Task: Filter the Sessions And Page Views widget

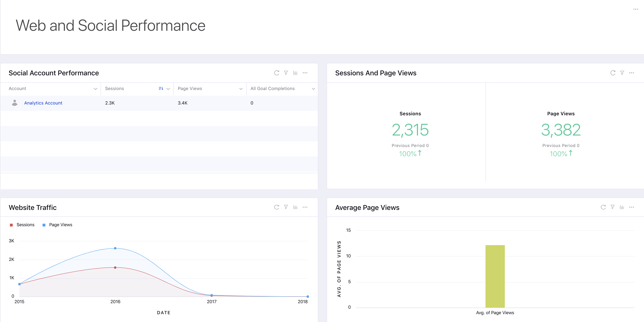Action: (622, 73)
